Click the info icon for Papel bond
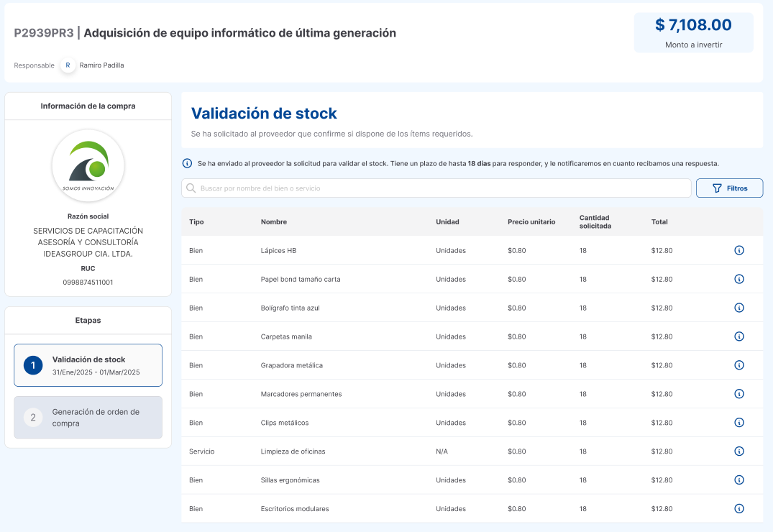Viewport: 773px width, 532px height. pyautogui.click(x=739, y=279)
